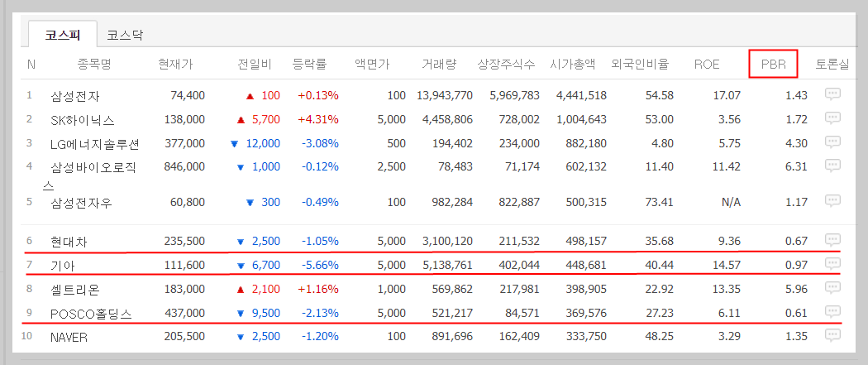Open discussion room icon for 셀트리온
The image size is (868, 365).
832,288
